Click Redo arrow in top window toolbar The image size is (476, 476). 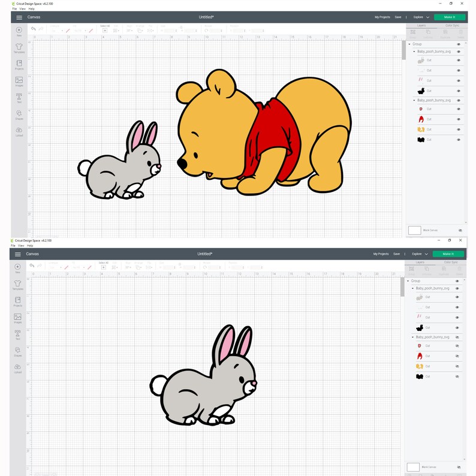click(41, 29)
